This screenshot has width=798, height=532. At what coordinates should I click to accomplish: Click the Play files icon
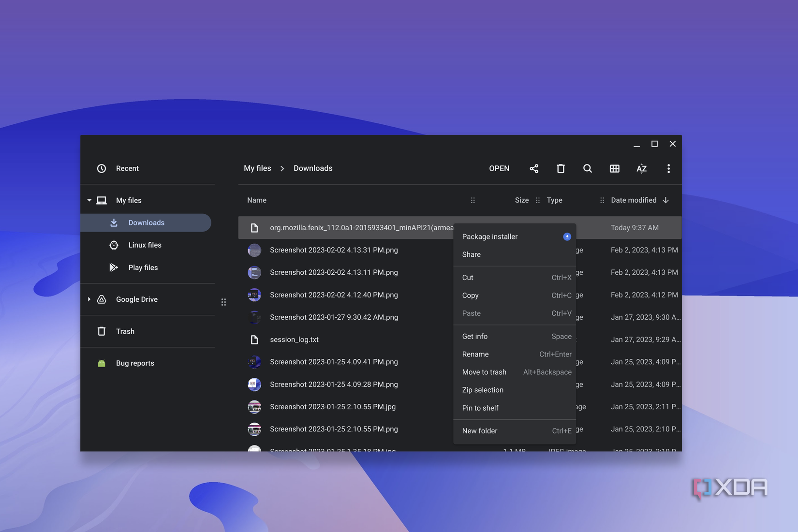click(x=114, y=267)
